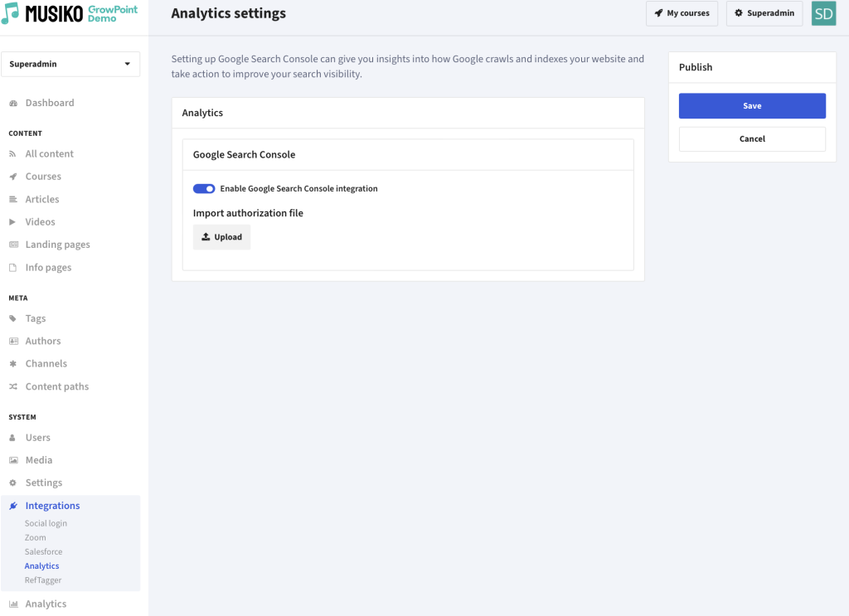The height and width of the screenshot is (616, 849).
Task: Go to All content
Action: [x=49, y=153]
